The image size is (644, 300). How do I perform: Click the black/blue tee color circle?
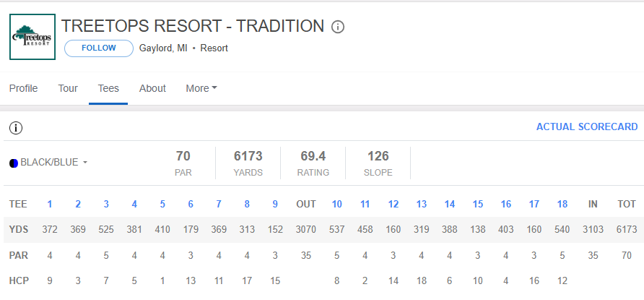[x=14, y=163]
